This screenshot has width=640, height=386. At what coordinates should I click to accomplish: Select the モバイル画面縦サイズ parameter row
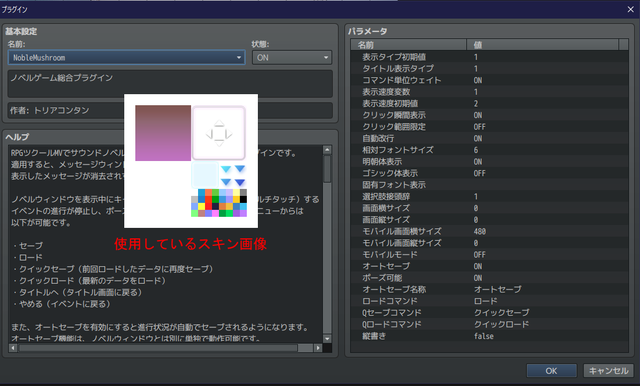489,243
